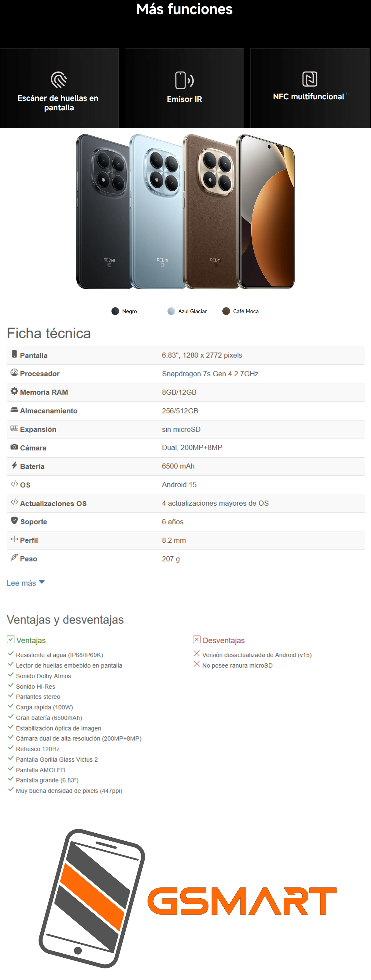The width and height of the screenshot is (371, 980).
Task: Click the Soporte shield icon
Action: tap(14, 520)
